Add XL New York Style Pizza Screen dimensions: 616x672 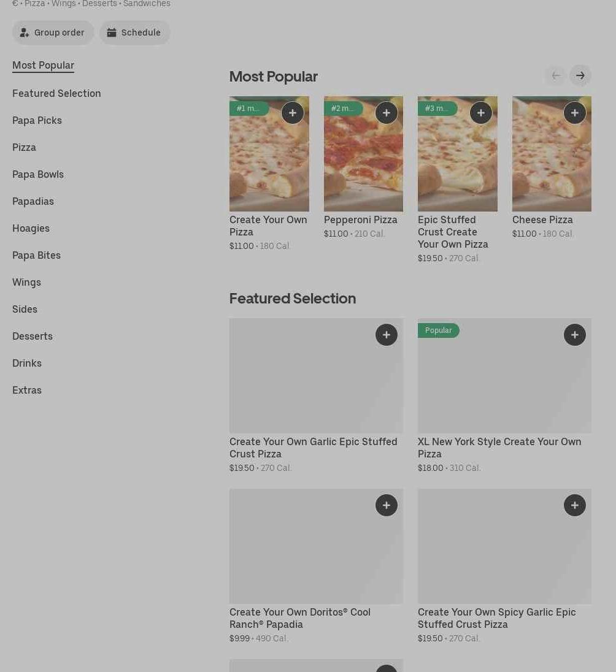tap(575, 335)
